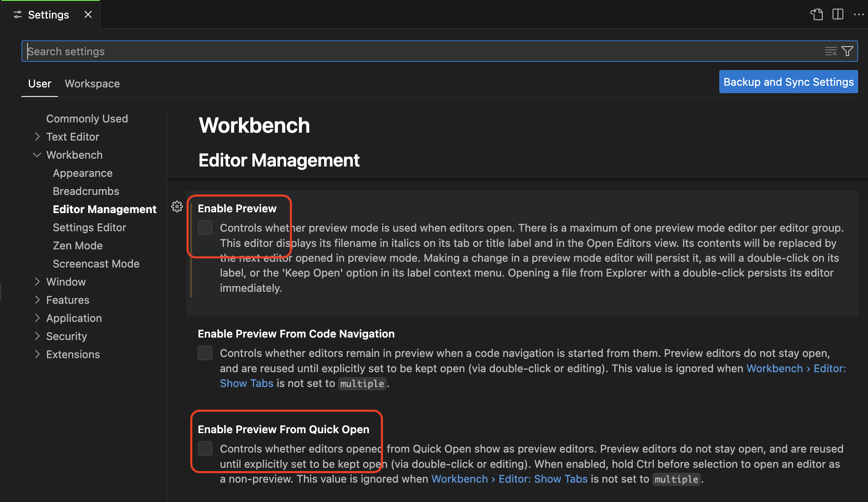This screenshot has width=868, height=502.
Task: Select Settings Editor in the tree
Action: 89,227
